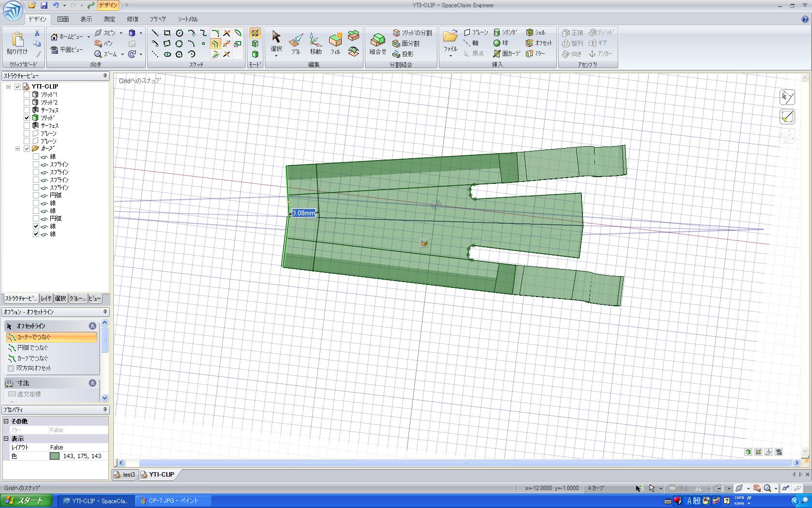
Task: Activate the 移動 (Move) tool
Action: click(x=315, y=43)
